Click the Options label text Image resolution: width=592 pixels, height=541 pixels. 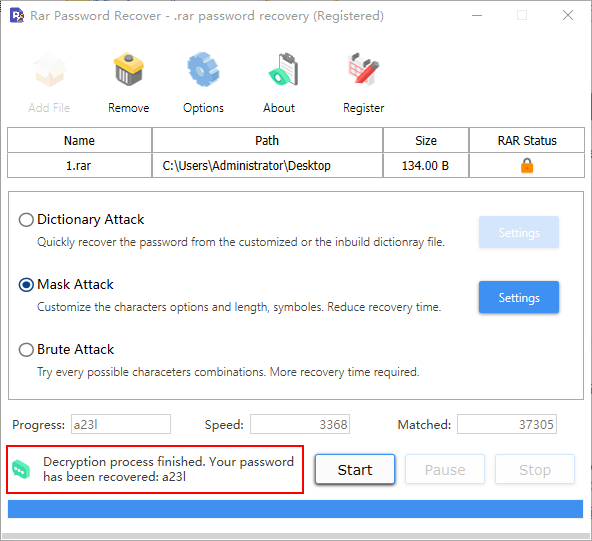[x=204, y=108]
